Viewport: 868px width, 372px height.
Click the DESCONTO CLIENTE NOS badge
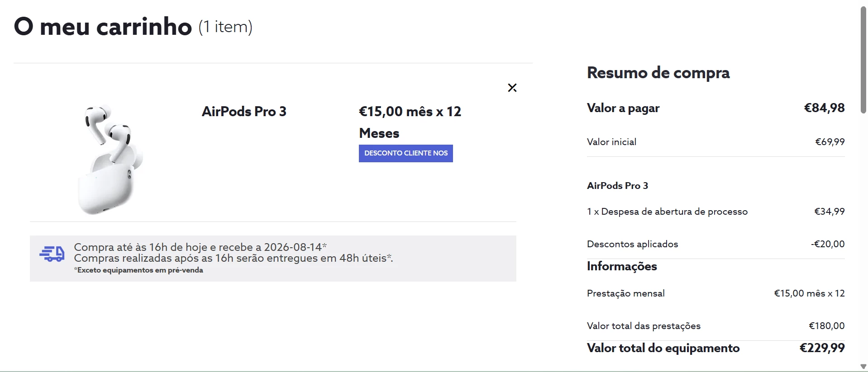point(405,153)
